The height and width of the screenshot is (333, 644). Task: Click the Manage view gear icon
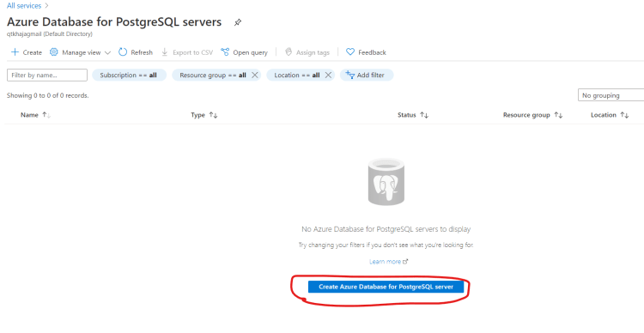click(54, 52)
